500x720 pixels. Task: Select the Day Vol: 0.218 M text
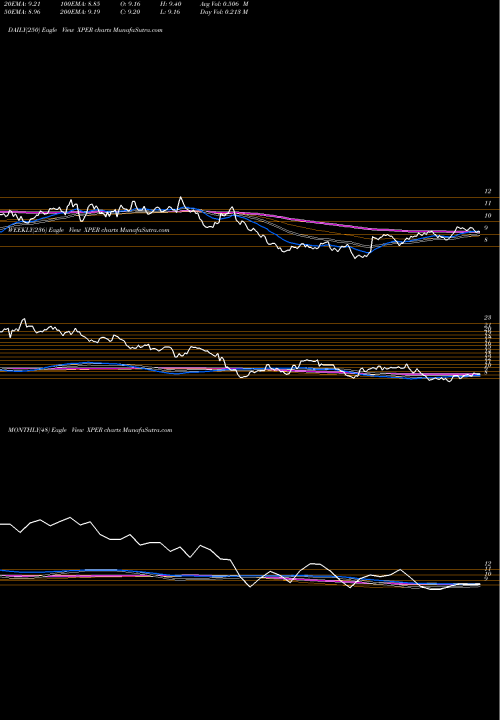[224, 12]
